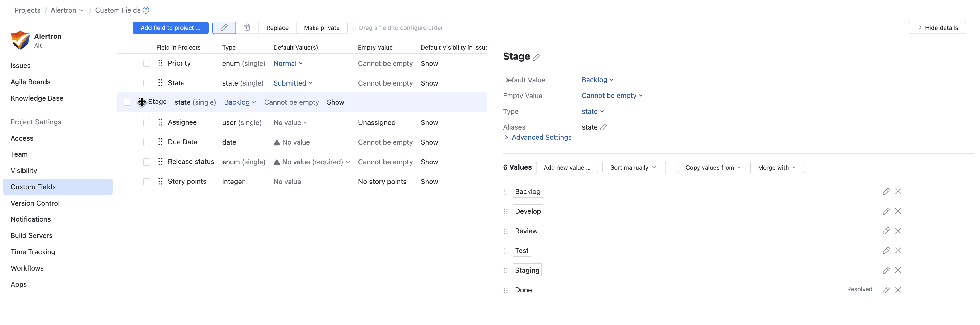
Task: Click Add field to project button
Action: [170, 28]
